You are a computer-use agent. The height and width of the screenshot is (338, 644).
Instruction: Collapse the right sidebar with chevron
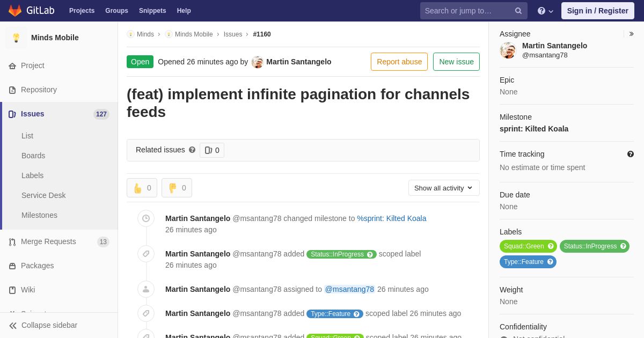pos(631,34)
